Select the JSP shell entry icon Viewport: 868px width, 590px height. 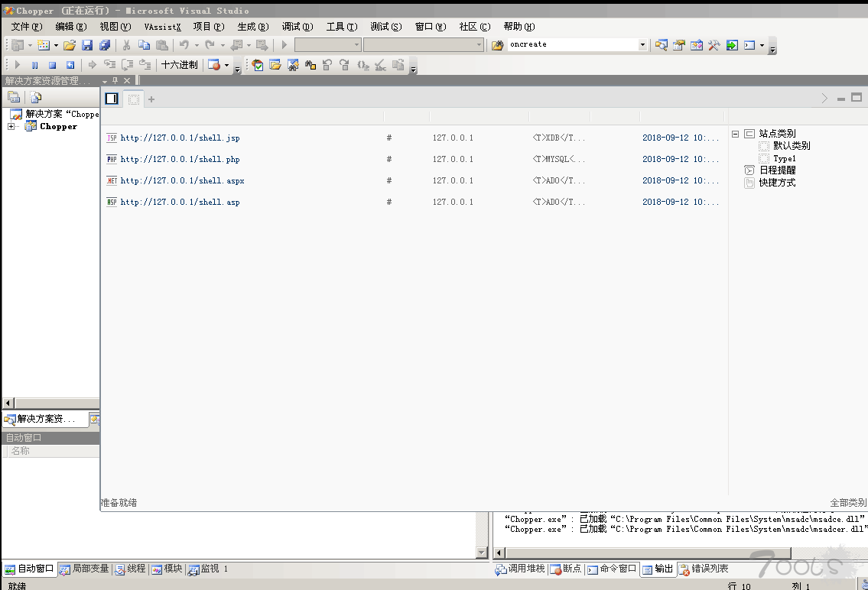click(112, 138)
